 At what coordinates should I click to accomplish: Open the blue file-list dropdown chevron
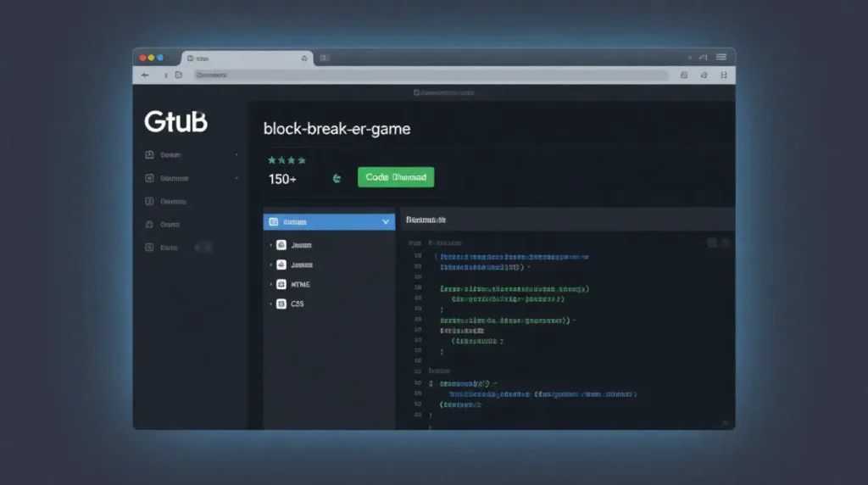[x=386, y=222]
